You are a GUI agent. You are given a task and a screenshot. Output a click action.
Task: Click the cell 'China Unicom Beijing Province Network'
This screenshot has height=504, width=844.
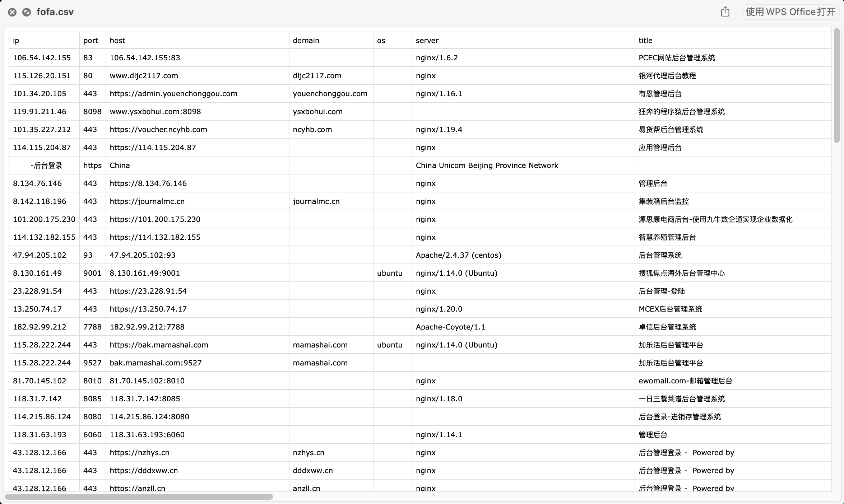tap(487, 165)
